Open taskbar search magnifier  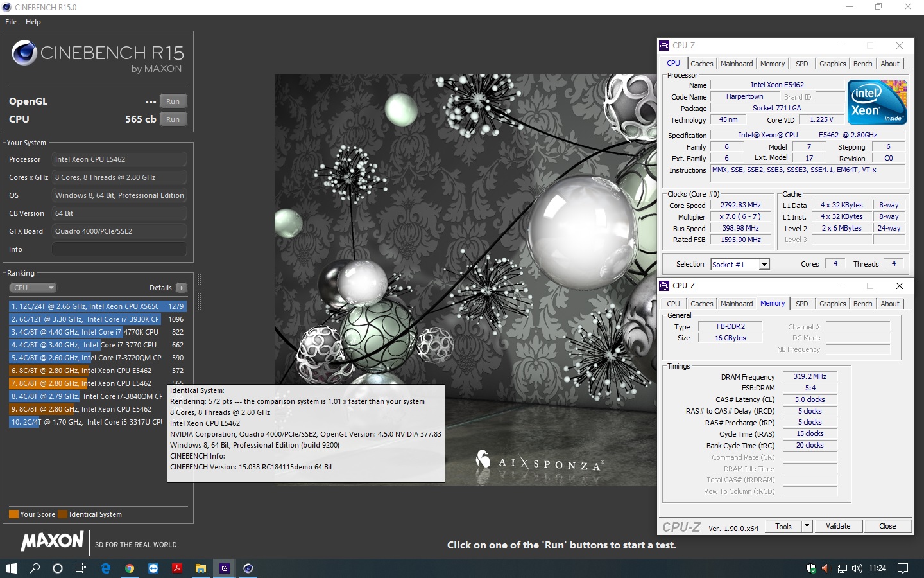pyautogui.click(x=35, y=568)
